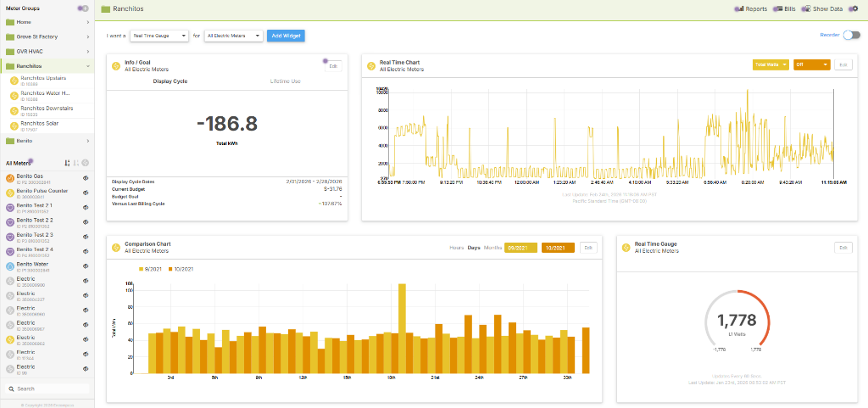Image resolution: width=868 pixels, height=408 pixels.
Task: Click the Add Widget button
Action: pos(286,36)
